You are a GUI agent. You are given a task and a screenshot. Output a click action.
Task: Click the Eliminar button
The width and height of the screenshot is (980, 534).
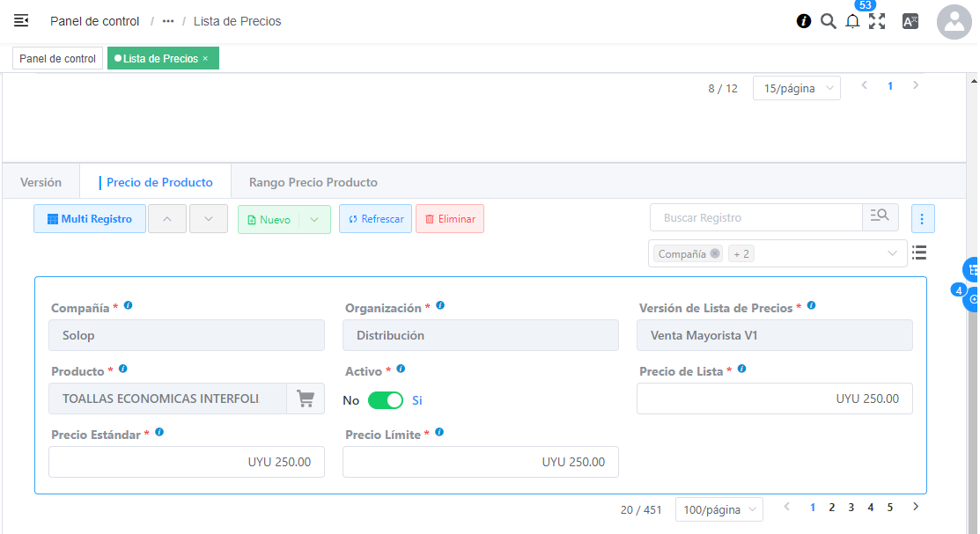449,219
